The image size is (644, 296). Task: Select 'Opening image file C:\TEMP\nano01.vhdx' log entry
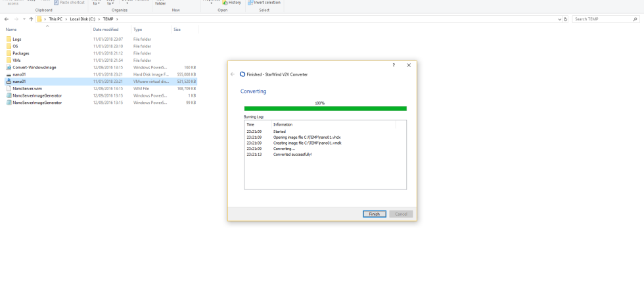tap(307, 137)
